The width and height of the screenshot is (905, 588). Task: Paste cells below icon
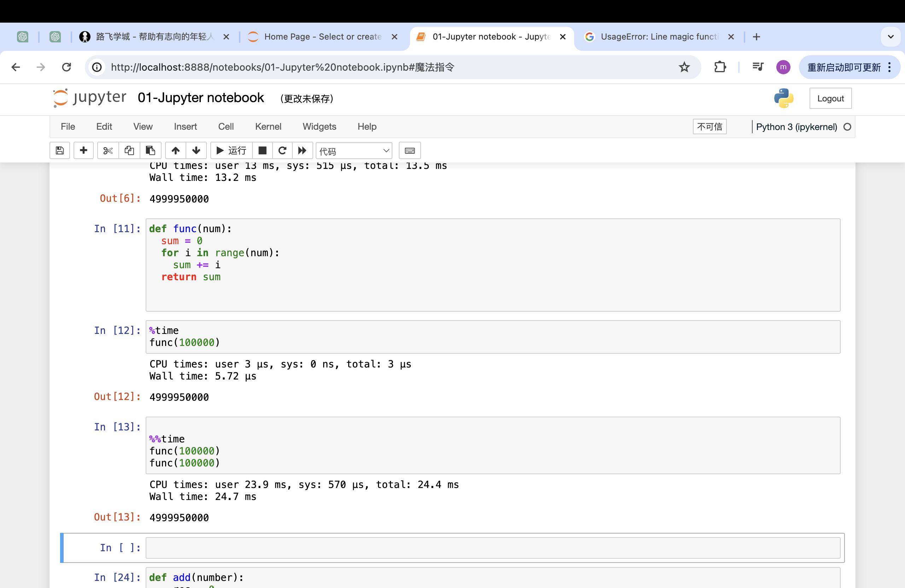(x=151, y=151)
